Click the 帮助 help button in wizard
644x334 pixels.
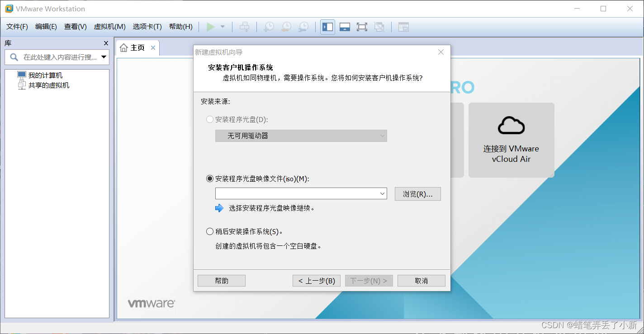point(222,281)
